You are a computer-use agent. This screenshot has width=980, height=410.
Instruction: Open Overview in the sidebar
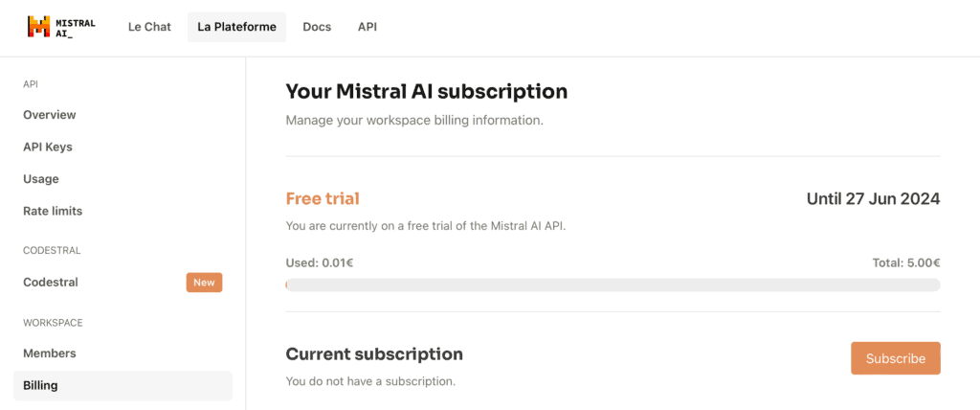[50, 115]
